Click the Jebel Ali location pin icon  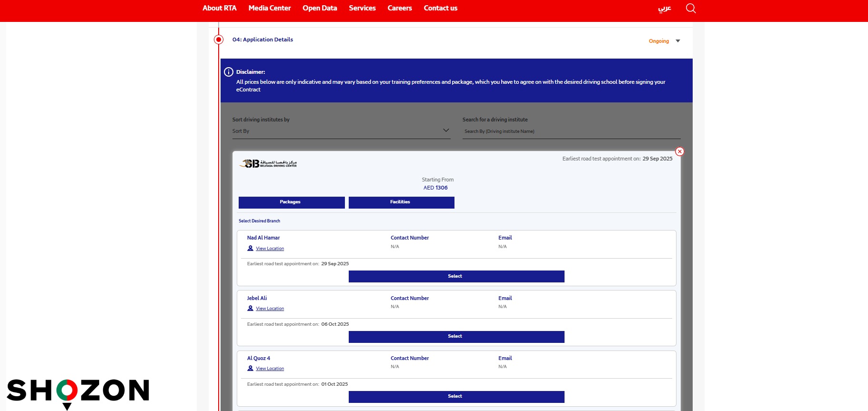pyautogui.click(x=250, y=308)
